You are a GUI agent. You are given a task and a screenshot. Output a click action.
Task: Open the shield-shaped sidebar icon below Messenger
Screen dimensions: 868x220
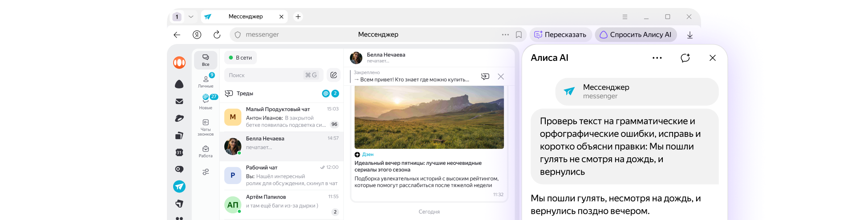click(x=179, y=204)
